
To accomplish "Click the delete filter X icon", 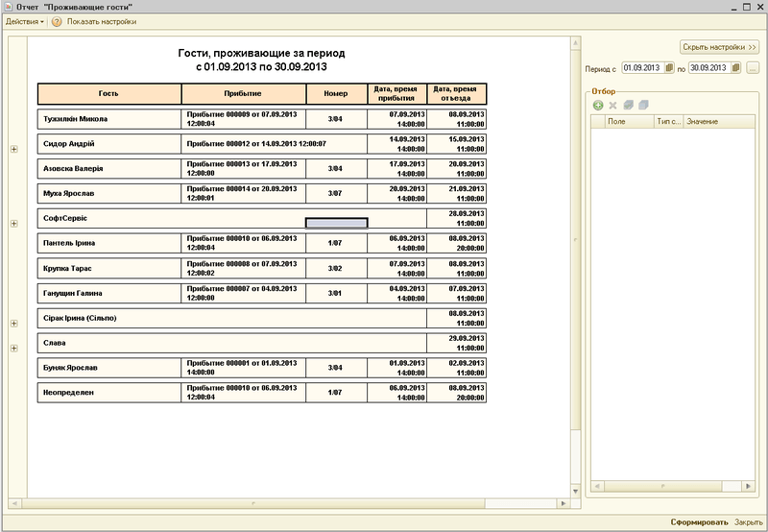I will [612, 104].
